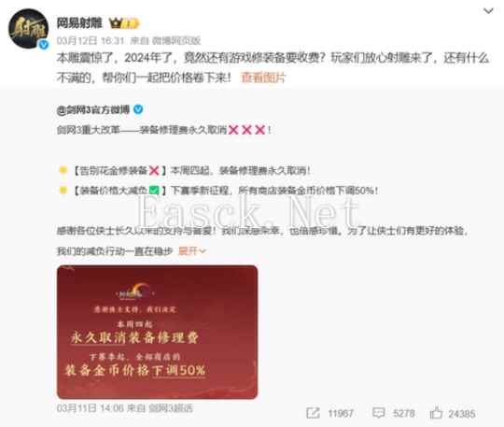
Task: Click the 5278 comment count
Action: tap(404, 413)
